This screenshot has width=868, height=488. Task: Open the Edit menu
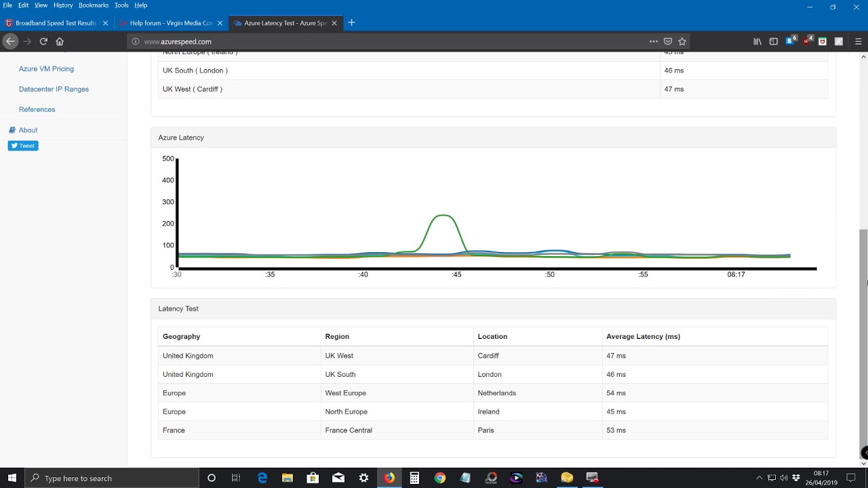pos(24,5)
